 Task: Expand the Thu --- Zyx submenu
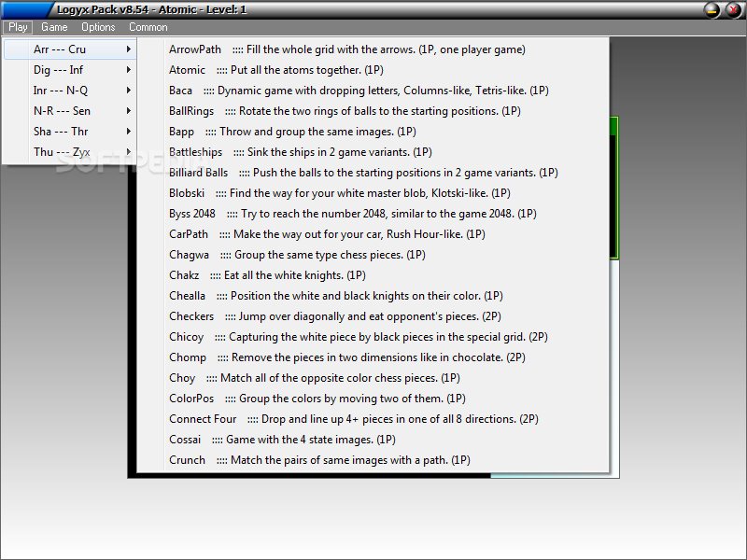[x=70, y=152]
